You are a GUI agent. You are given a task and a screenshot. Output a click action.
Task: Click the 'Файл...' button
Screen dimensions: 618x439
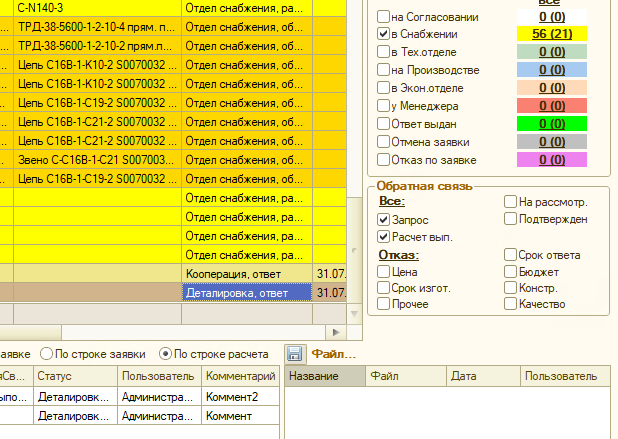[x=333, y=354]
